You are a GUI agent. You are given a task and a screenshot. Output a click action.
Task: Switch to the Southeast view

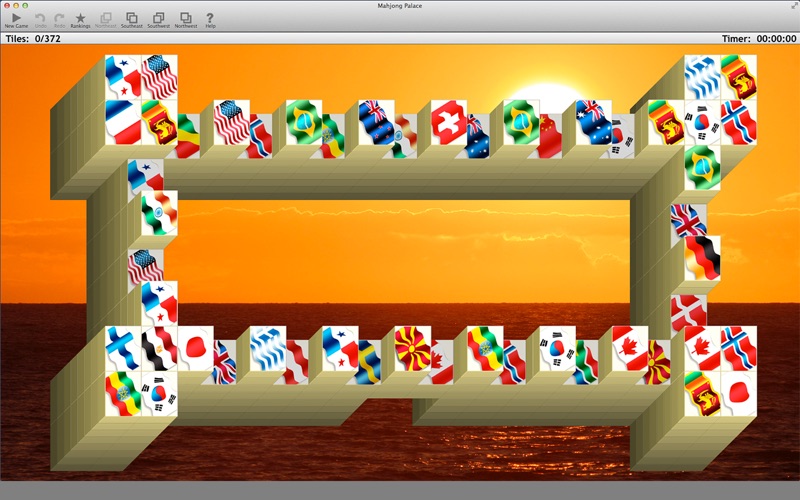click(132, 20)
